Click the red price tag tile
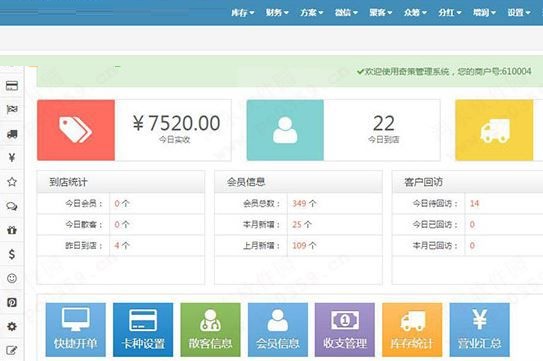Image resolution: width=543 pixels, height=361 pixels. tap(76, 130)
